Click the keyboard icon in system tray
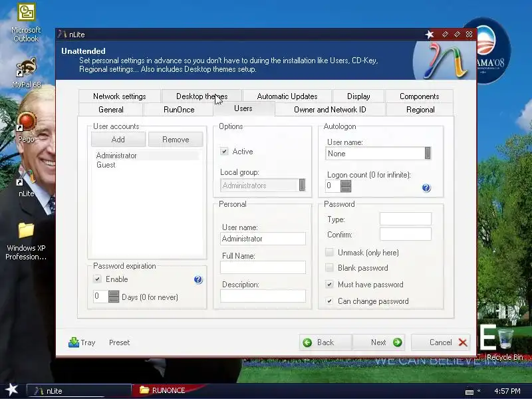This screenshot has height=399, width=532. coord(469,392)
